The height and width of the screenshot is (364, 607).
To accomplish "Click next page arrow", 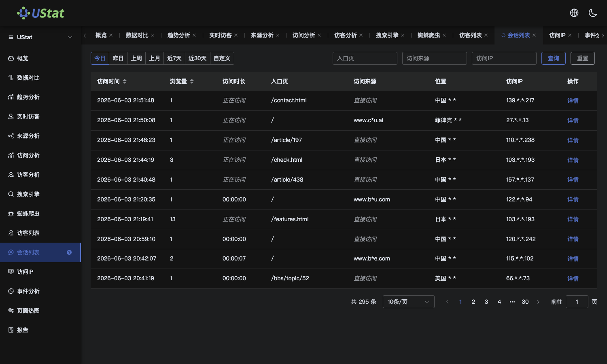I will click(x=538, y=302).
